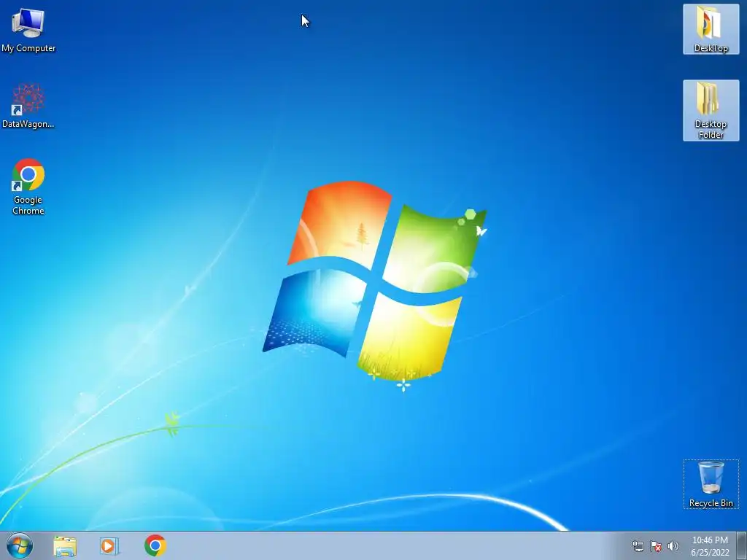Open the volume speaker tray icon

pos(673,546)
